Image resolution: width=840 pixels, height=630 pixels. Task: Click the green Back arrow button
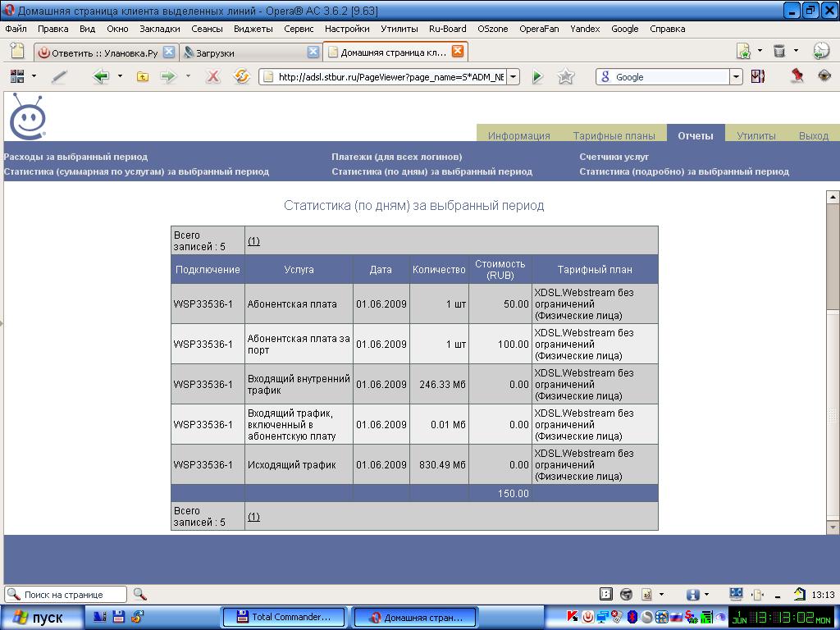point(101,76)
